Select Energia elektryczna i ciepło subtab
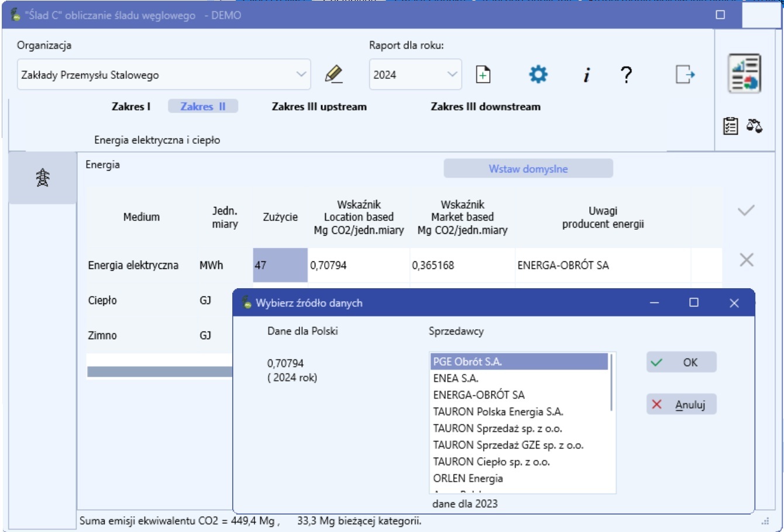Image resolution: width=784 pixels, height=532 pixels. [x=157, y=140]
